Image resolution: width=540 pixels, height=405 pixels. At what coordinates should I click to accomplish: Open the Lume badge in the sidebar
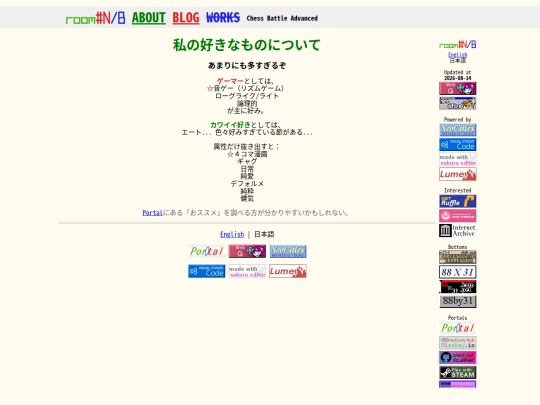457,174
